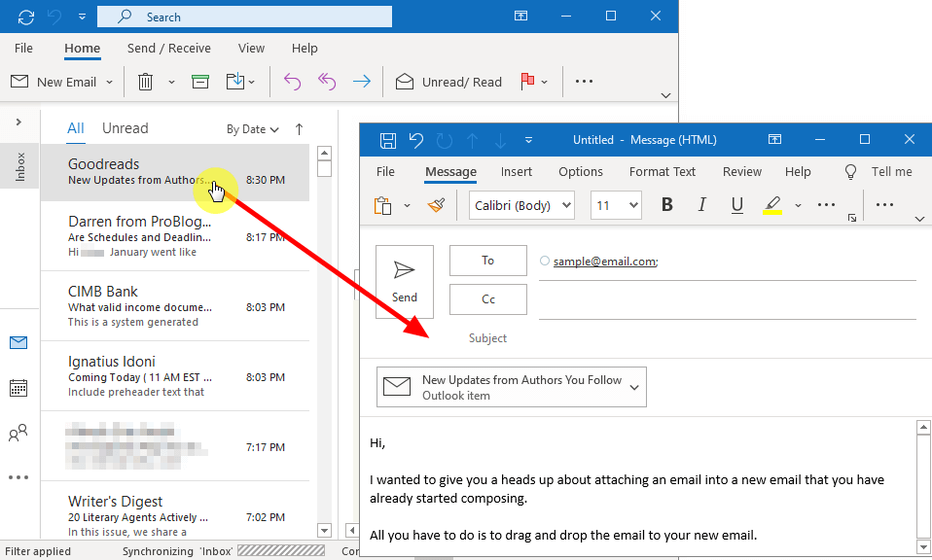Viewport: 932px width, 560px height.
Task: Open the CIMB Bank email
Action: 175,306
